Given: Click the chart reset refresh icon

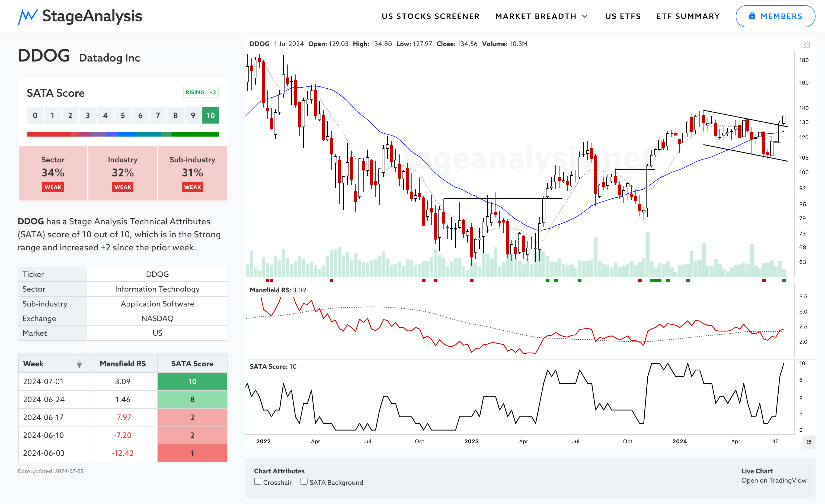Looking at the screenshot, I should tap(809, 442).
